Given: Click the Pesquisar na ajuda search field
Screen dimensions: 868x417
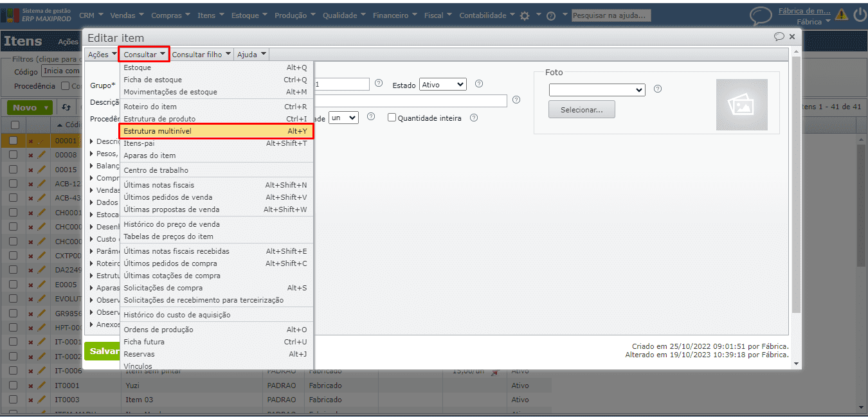Looking at the screenshot, I should [611, 15].
